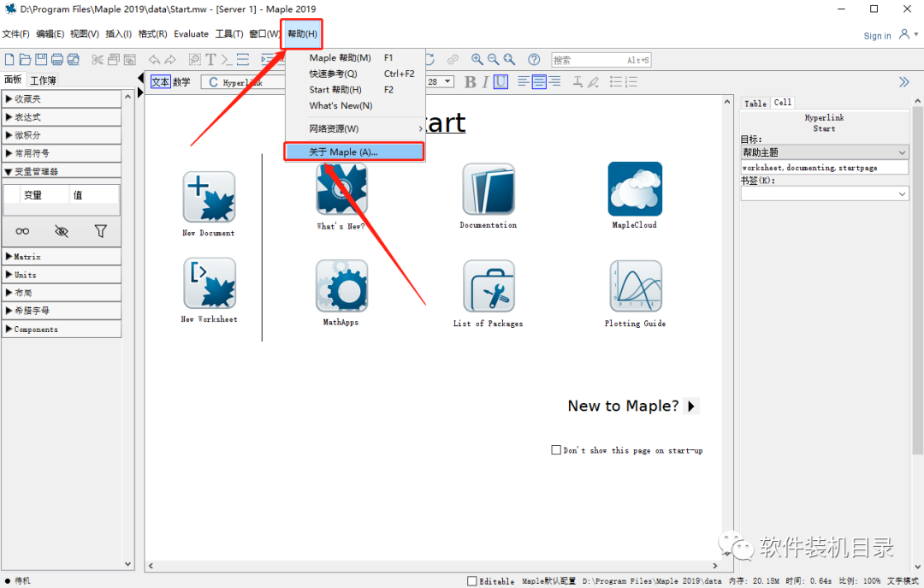
Task: Expand the 常用符号 palette
Action: coord(62,153)
